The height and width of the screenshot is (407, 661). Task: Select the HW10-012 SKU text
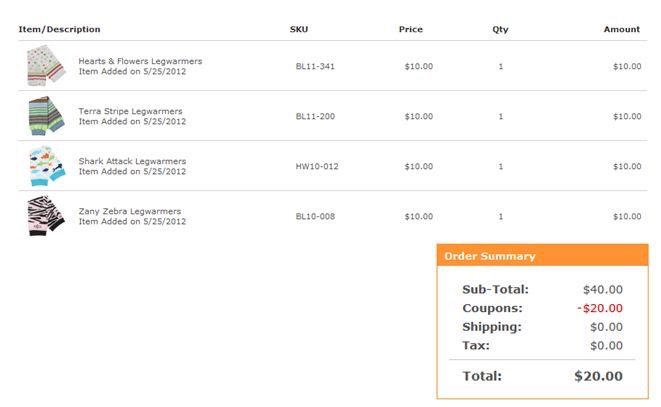point(317,166)
